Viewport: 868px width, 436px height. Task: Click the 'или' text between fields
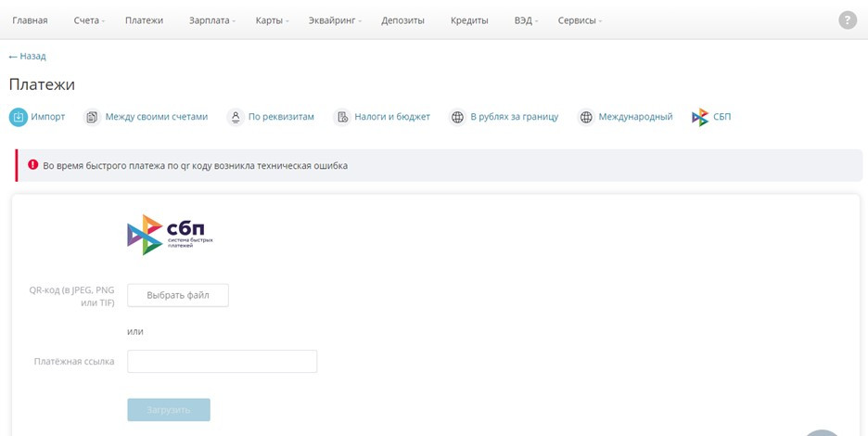[135, 331]
